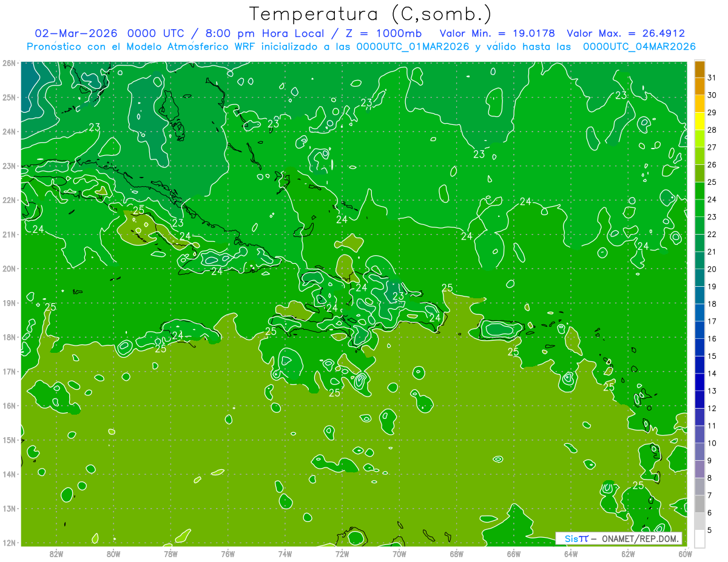The width and height of the screenshot is (728, 562).
Task: Click the latitude label "14N"
Action: point(8,474)
